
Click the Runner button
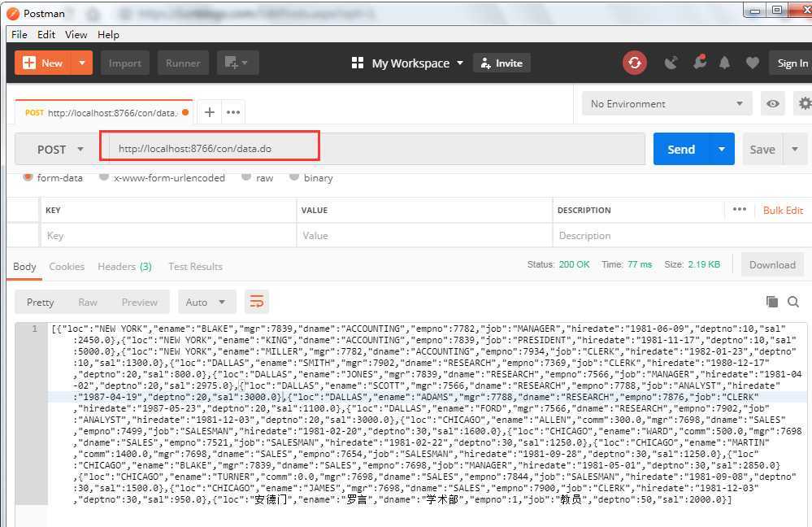183,63
